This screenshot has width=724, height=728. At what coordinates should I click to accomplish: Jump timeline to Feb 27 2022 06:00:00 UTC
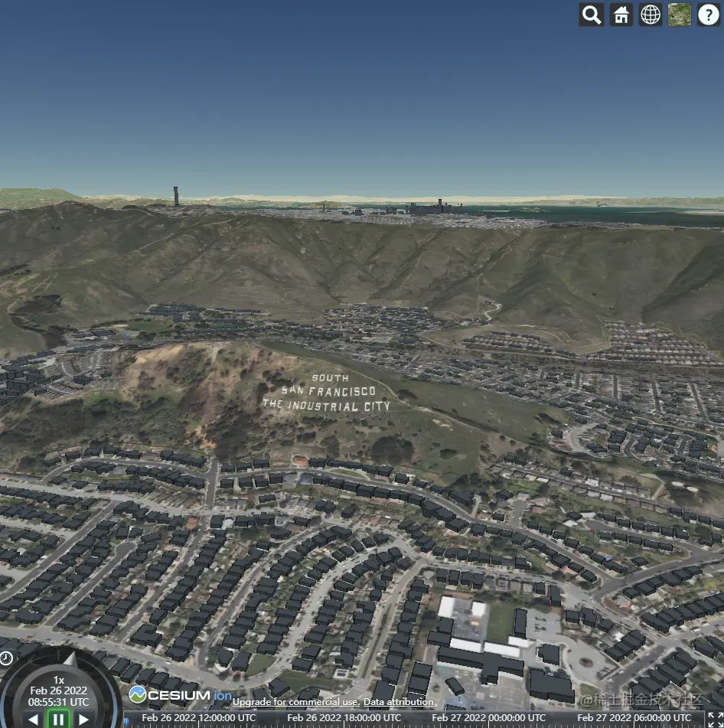(634, 718)
